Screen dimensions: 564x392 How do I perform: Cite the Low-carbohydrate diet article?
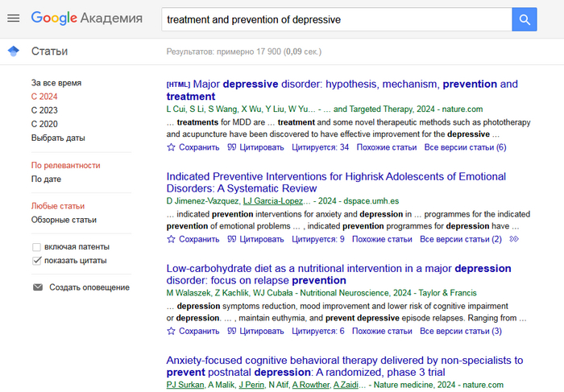[x=255, y=331]
